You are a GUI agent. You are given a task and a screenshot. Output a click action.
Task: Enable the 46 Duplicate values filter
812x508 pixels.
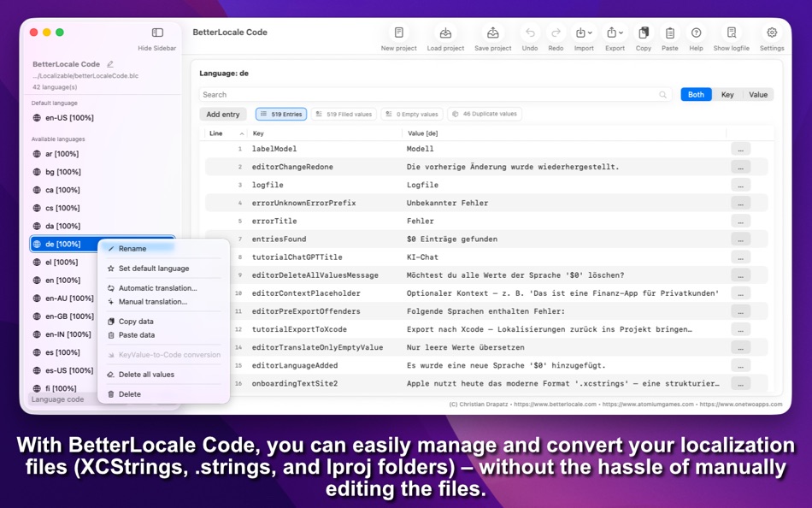[x=485, y=113]
